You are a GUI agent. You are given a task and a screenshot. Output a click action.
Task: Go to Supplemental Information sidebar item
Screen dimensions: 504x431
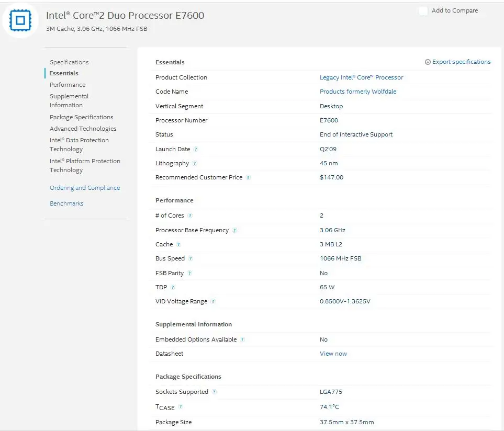(69, 100)
